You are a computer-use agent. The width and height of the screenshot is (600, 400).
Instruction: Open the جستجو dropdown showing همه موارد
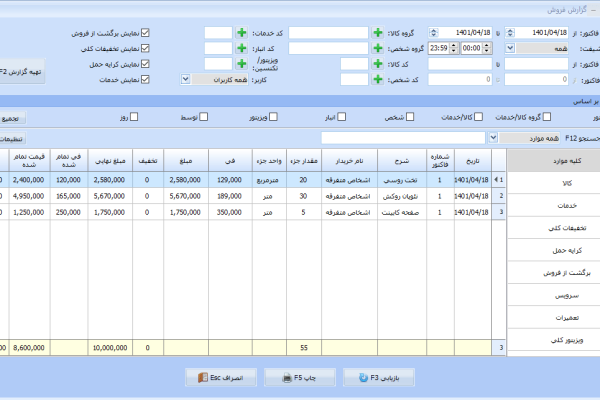[493, 138]
